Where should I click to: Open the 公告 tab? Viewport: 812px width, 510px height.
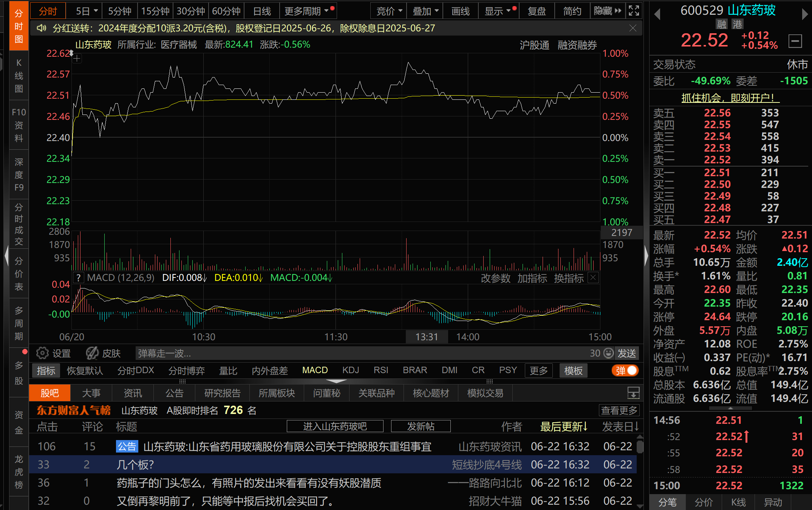coord(174,393)
